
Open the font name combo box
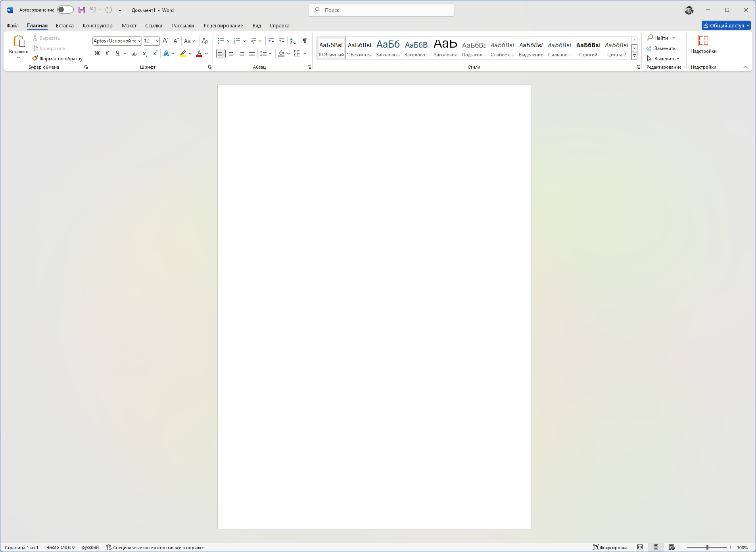tap(117, 41)
